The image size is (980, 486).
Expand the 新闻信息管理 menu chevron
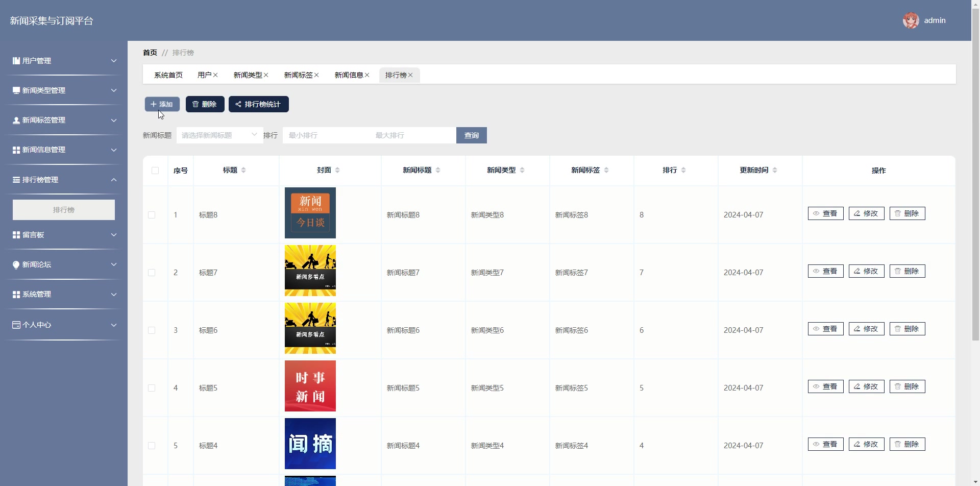point(114,150)
